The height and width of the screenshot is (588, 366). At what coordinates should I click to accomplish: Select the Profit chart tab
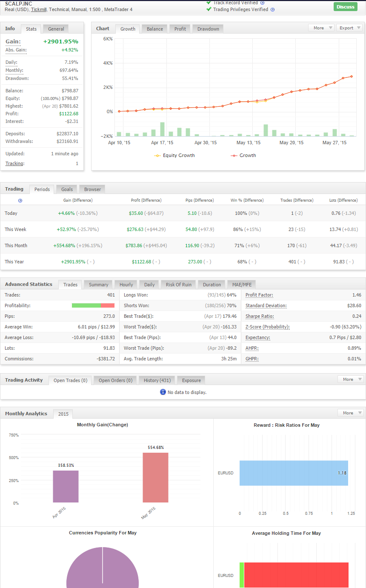[180, 29]
